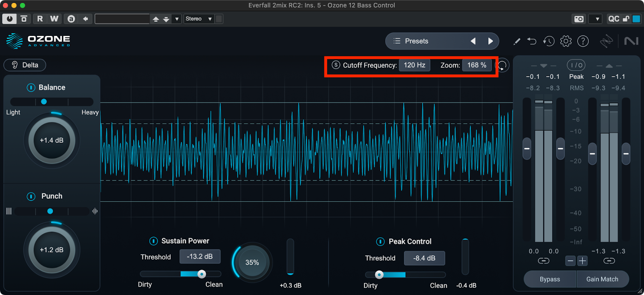Disable the Punch module power button
This screenshot has width=644, height=295.
point(31,196)
